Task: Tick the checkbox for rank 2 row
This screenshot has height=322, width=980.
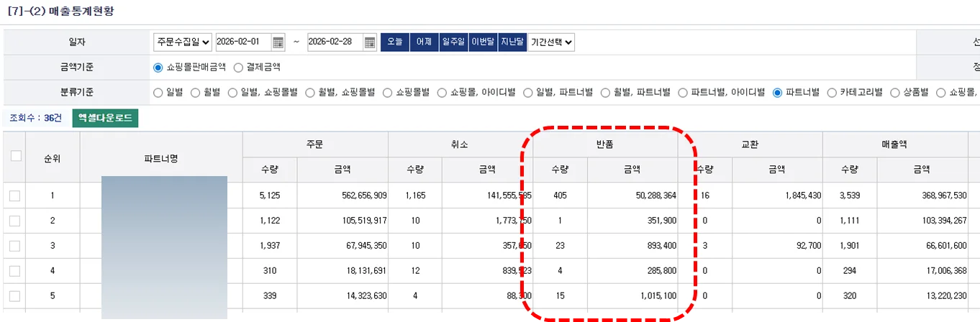Action: [x=15, y=221]
